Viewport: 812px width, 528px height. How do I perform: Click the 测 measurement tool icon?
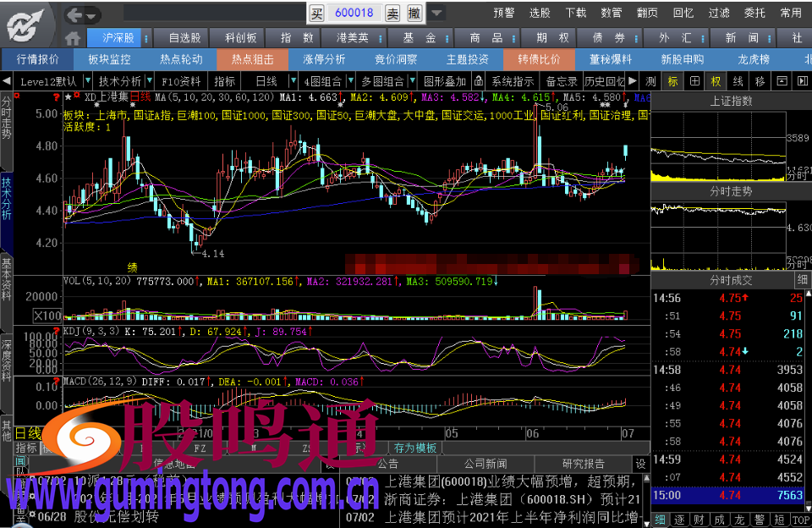point(650,81)
